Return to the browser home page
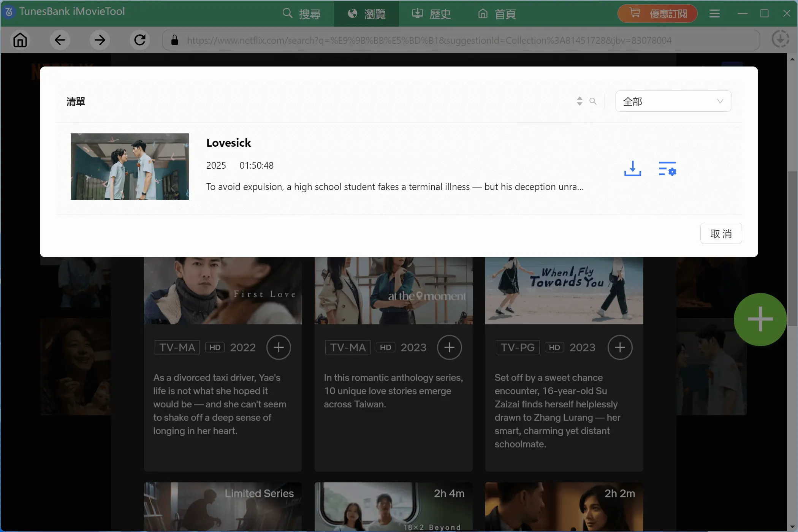The height and width of the screenshot is (532, 798). click(x=20, y=40)
